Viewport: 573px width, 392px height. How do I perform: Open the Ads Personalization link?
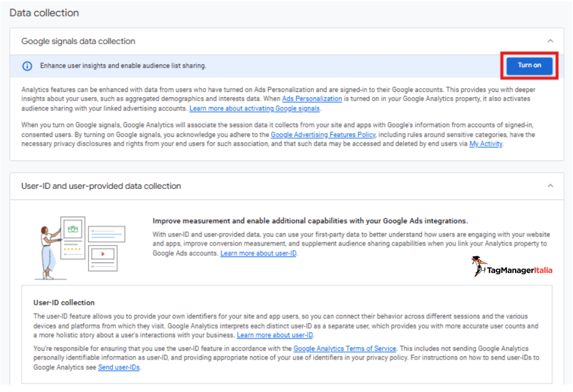click(312, 99)
